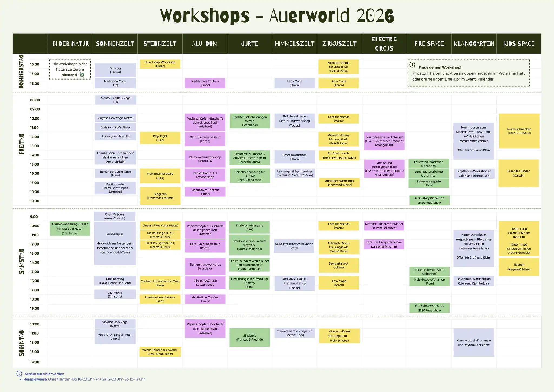Click 'Anfänger-Workshop Handstand (Marta)'
Image resolution: width=554 pixels, height=392 pixels.
pos(339,183)
